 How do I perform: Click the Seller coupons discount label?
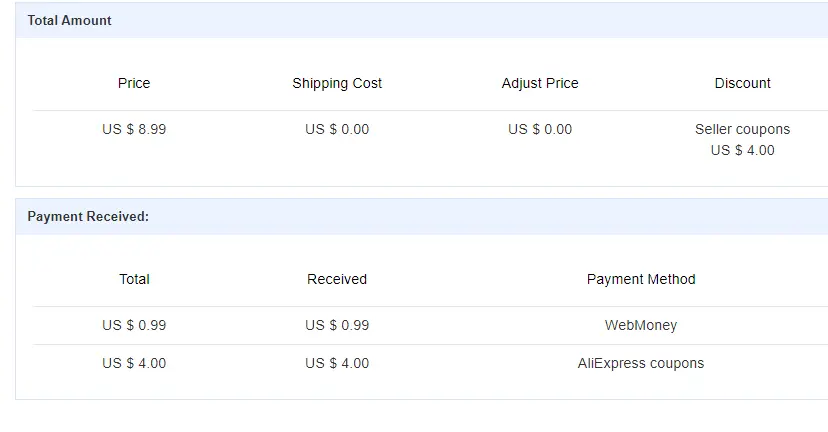coord(742,129)
